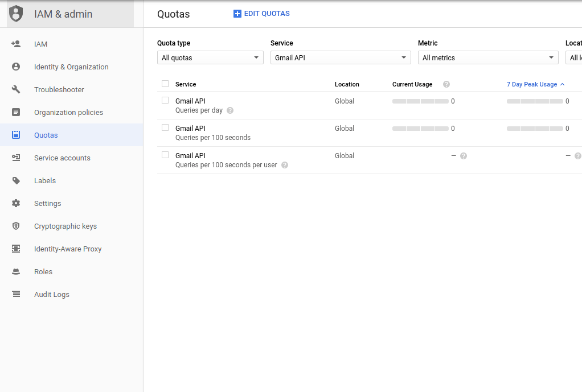Click the Identity-Aware Proxy icon
The image size is (582, 392).
16,249
